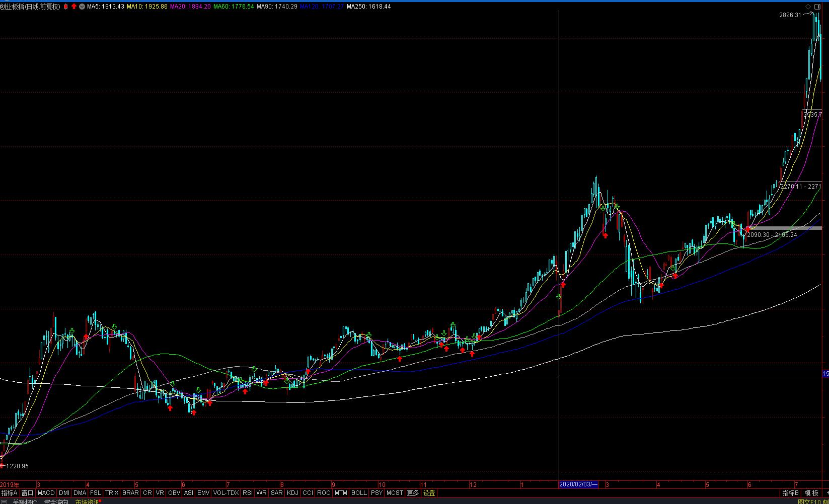Viewport: 829px width, 504px height.
Task: Click the red up-arrow icon in the title bar
Action: point(74,7)
